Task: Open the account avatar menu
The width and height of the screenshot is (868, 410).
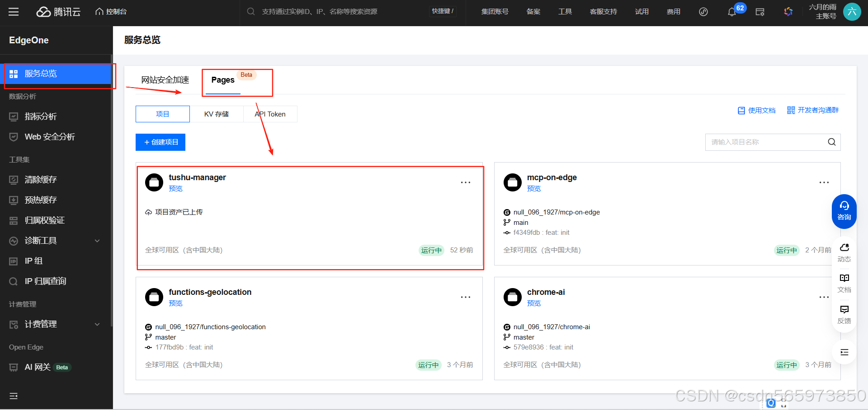Action: click(x=852, y=12)
